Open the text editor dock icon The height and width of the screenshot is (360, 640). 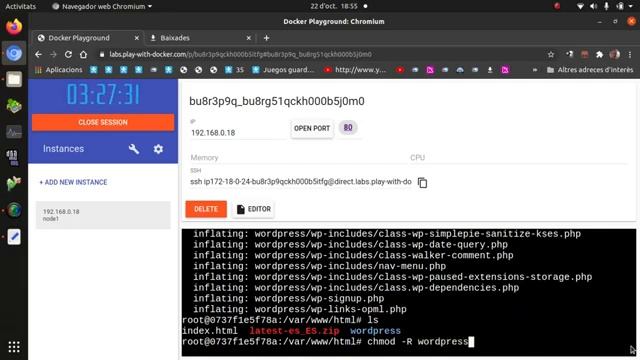[14, 237]
